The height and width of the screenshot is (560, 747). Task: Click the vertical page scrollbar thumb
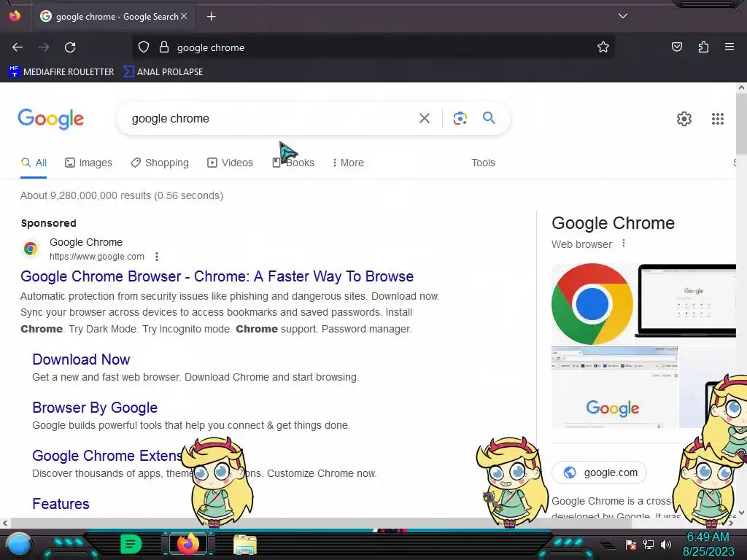pyautogui.click(x=741, y=123)
